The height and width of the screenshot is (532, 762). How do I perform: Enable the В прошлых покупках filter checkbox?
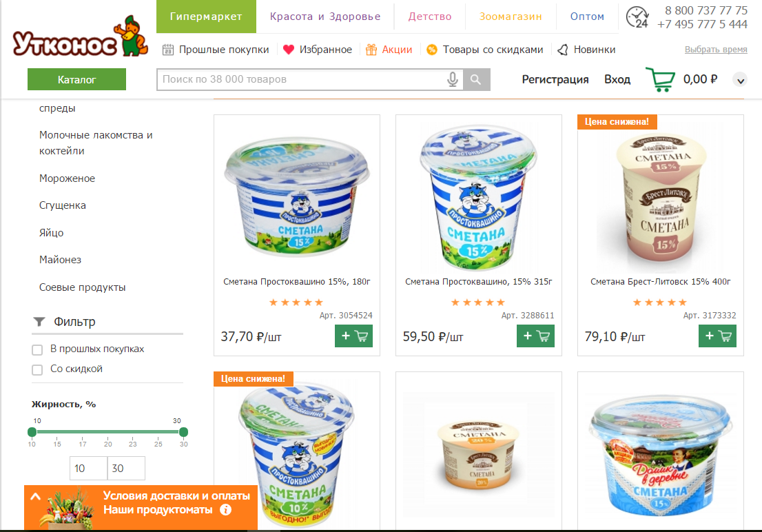37,349
